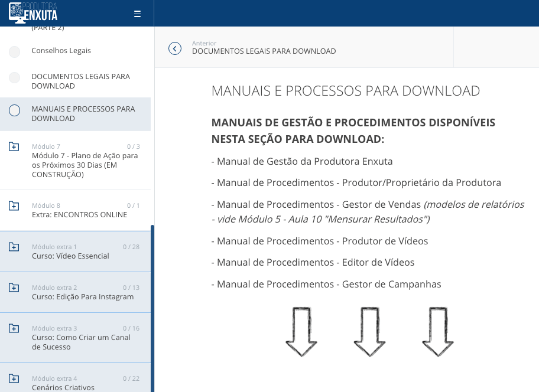Toggle completion circle for MANUAIS E PROCESSOS

coord(14,110)
